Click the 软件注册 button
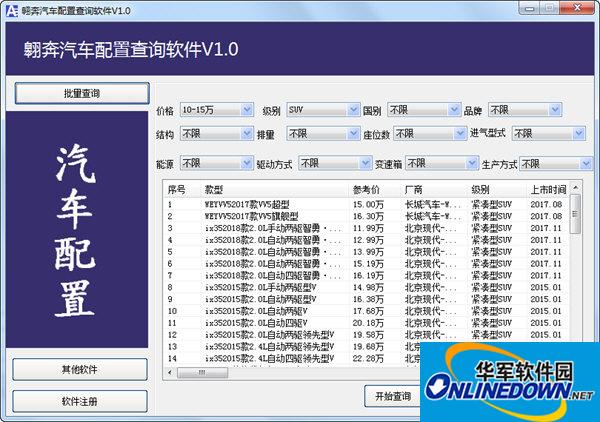 coord(80,401)
